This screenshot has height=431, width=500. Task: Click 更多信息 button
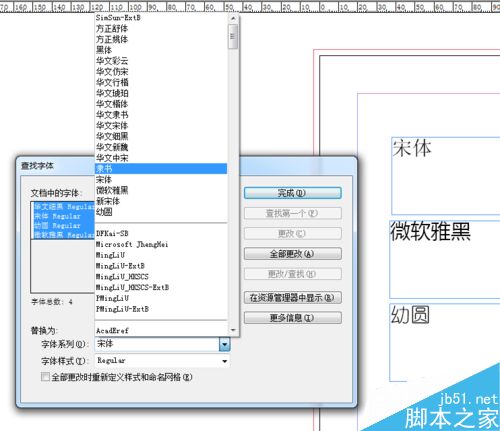tap(293, 318)
